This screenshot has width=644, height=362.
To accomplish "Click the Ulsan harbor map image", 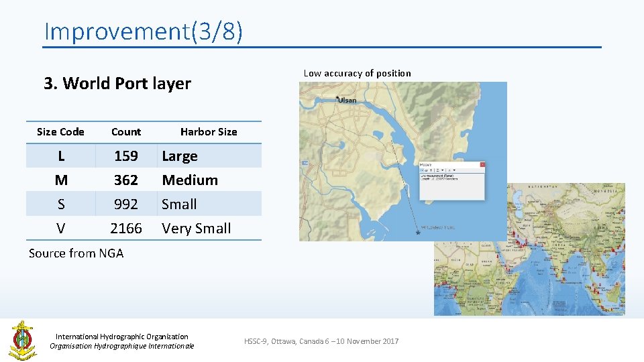I will point(403,162).
